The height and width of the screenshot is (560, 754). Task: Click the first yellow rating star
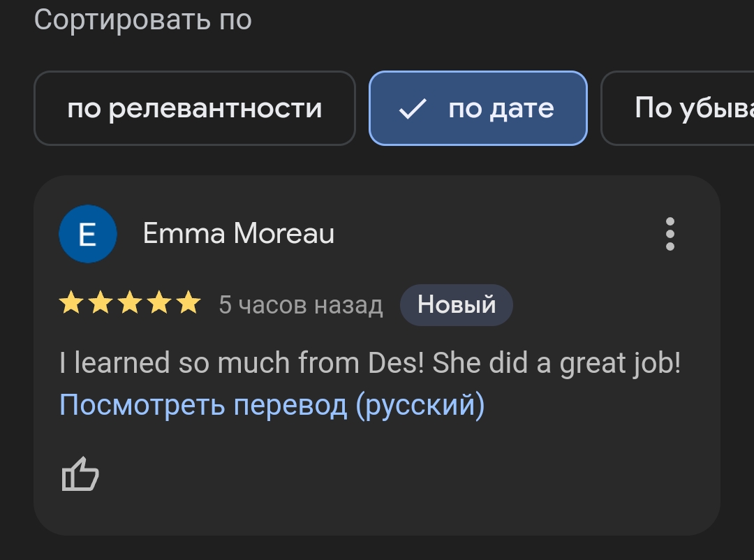[71, 303]
